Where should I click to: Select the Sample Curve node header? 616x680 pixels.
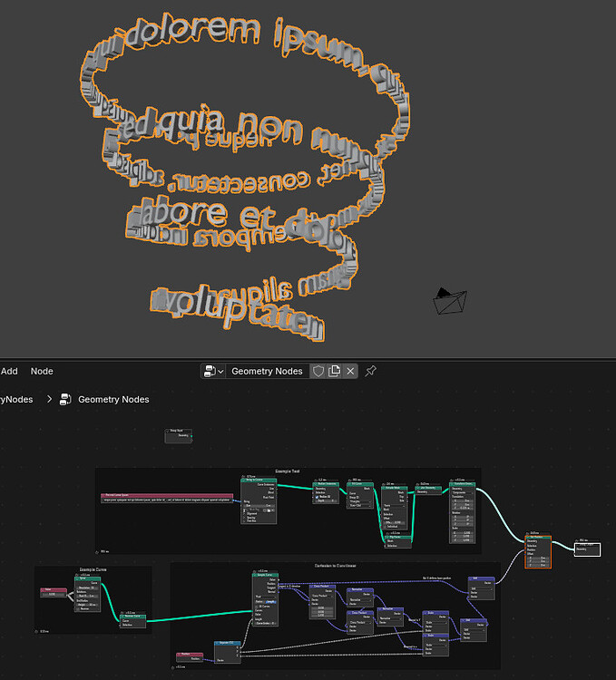(266, 575)
